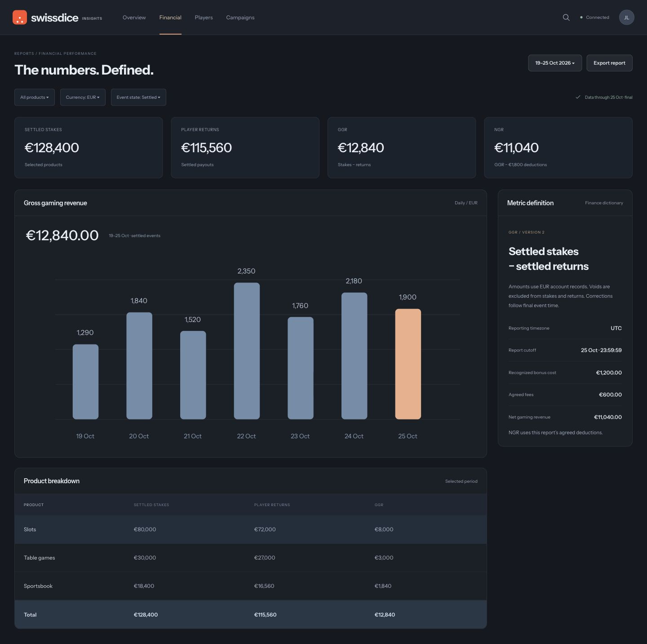This screenshot has width=647, height=644.
Task: Click the Connected status indicator
Action: (594, 18)
